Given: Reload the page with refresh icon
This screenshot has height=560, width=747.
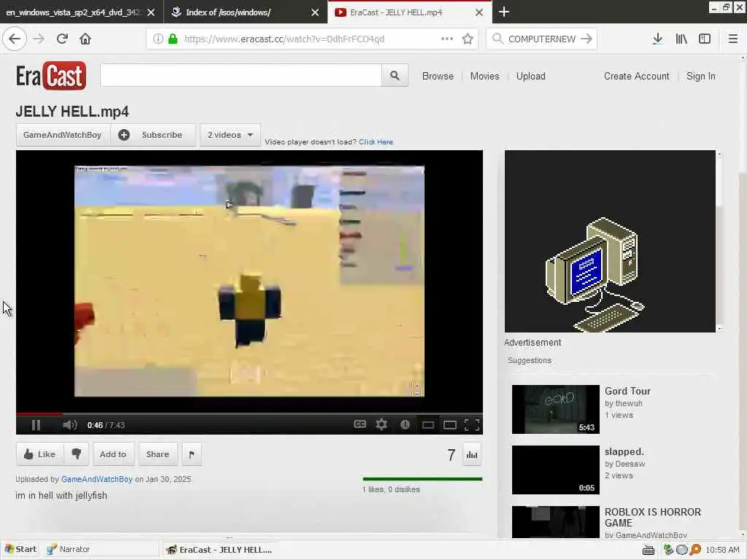Looking at the screenshot, I should [62, 39].
